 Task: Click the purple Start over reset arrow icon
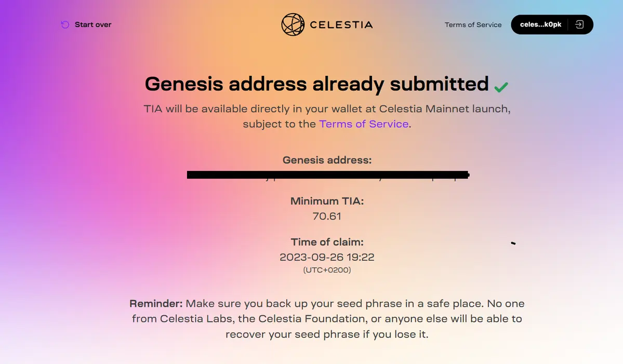click(x=64, y=24)
